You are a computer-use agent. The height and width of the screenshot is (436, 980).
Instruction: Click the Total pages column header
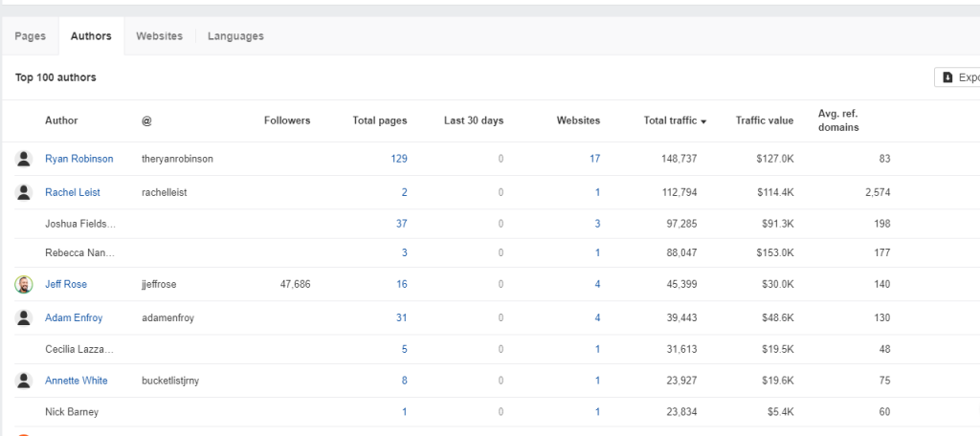[x=379, y=120]
